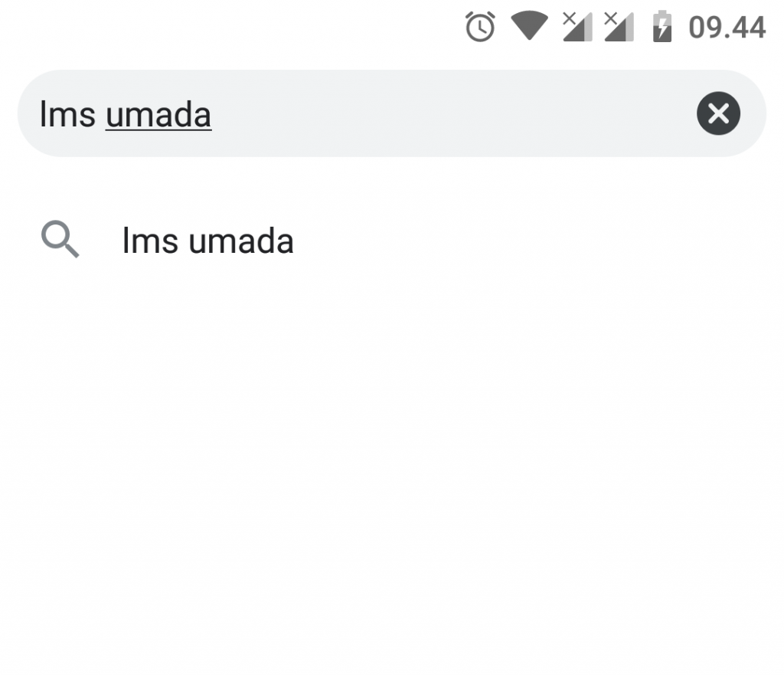Tap the 09.44 clock in status bar

pos(727,27)
